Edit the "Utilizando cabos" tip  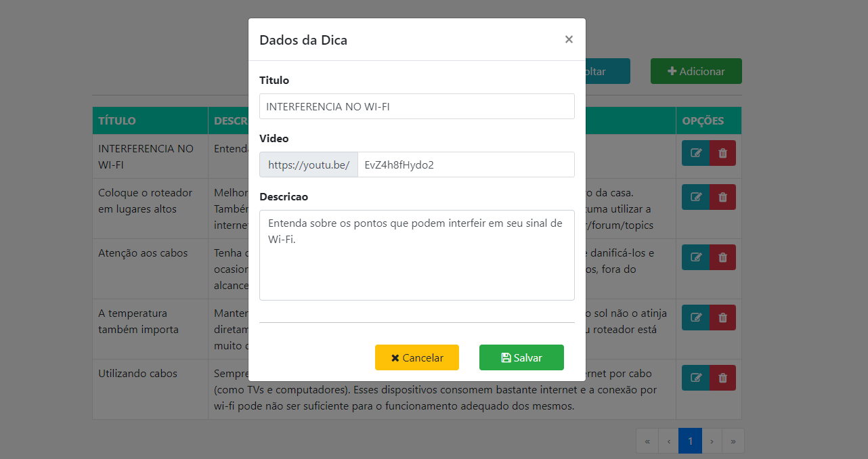click(695, 377)
